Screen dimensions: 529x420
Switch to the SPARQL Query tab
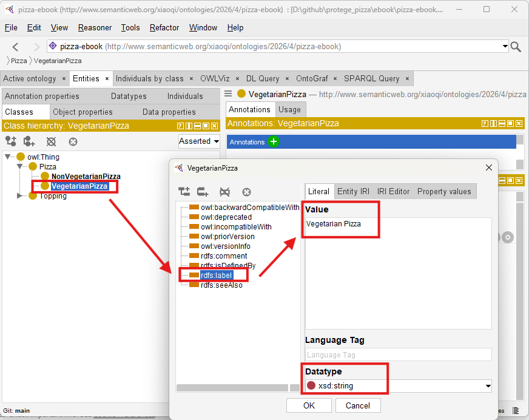[371, 79]
